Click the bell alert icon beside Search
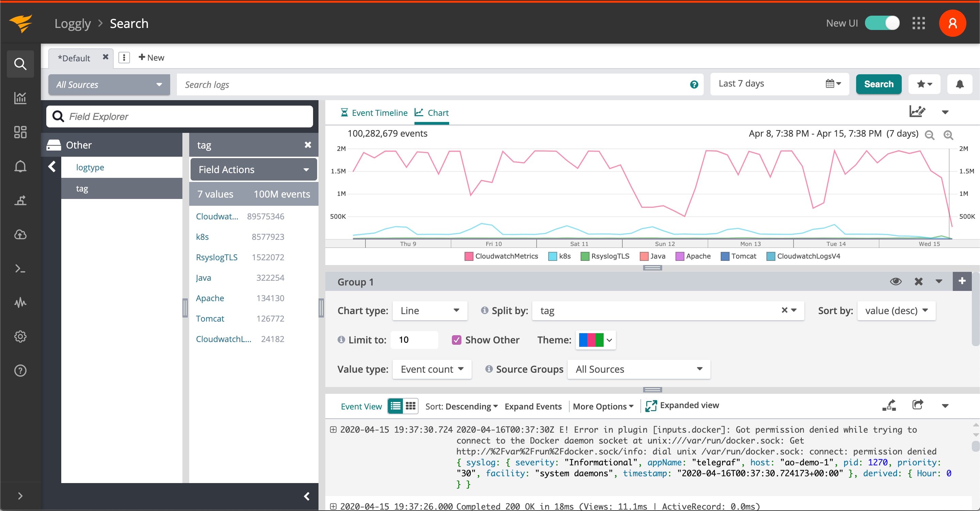The image size is (980, 511). click(959, 84)
